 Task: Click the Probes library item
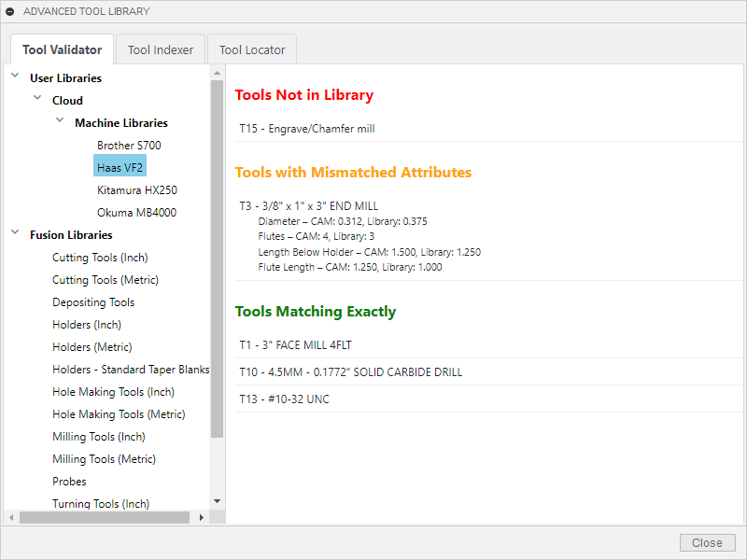69,482
